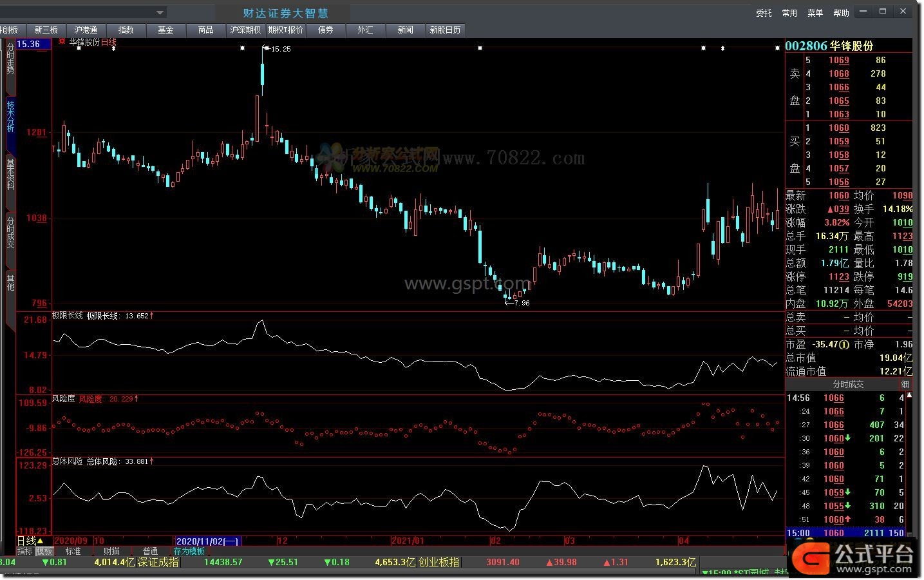Open the 其他 side tab
The height and width of the screenshot is (580, 924).
(x=10, y=282)
